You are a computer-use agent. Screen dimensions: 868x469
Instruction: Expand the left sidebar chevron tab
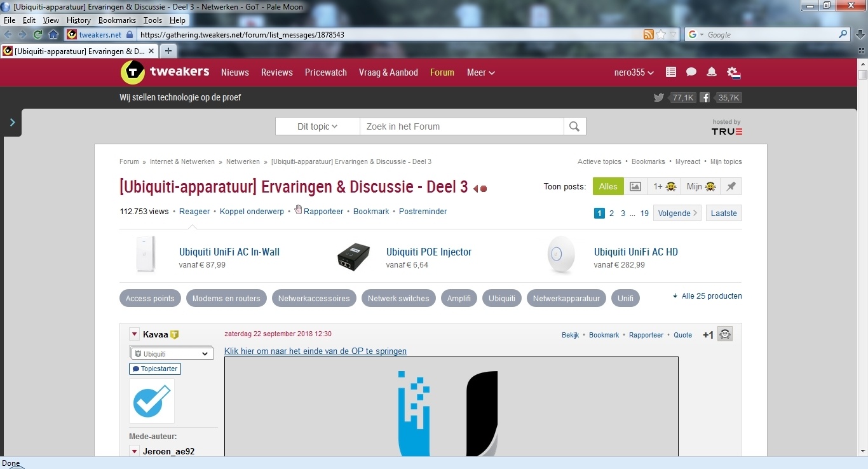12,122
